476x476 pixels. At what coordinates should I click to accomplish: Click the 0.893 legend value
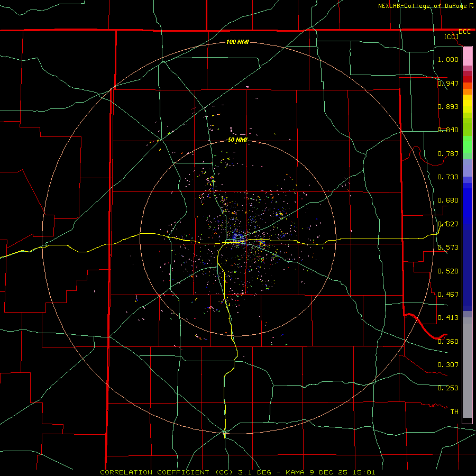click(x=448, y=106)
